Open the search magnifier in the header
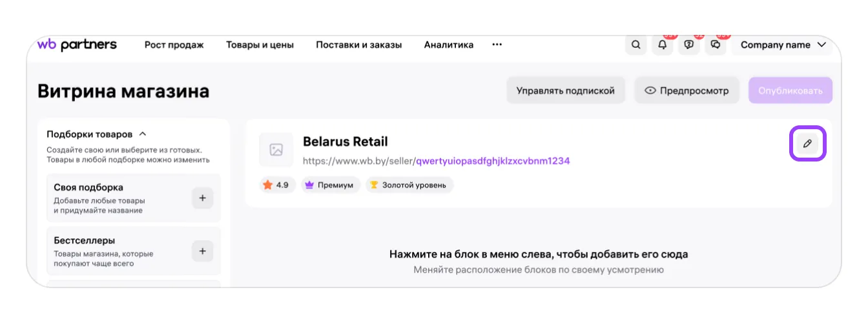The width and height of the screenshot is (868, 323). click(x=636, y=45)
